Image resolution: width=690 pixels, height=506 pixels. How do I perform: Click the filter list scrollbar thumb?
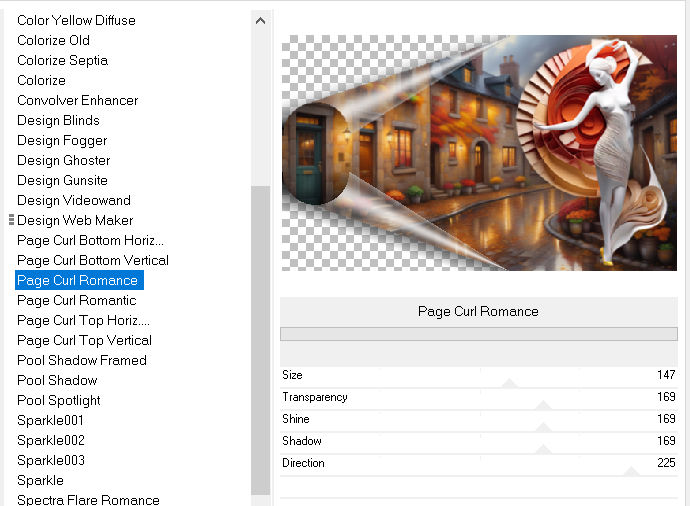pyautogui.click(x=260, y=340)
